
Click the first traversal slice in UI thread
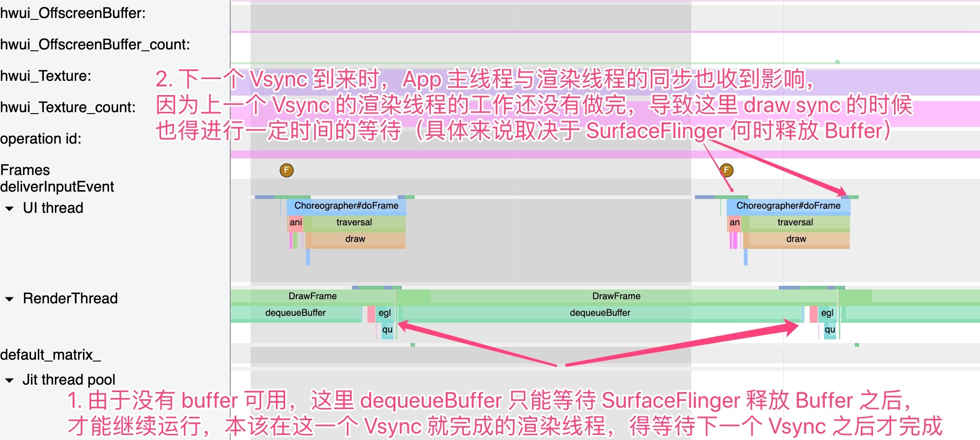tap(354, 223)
